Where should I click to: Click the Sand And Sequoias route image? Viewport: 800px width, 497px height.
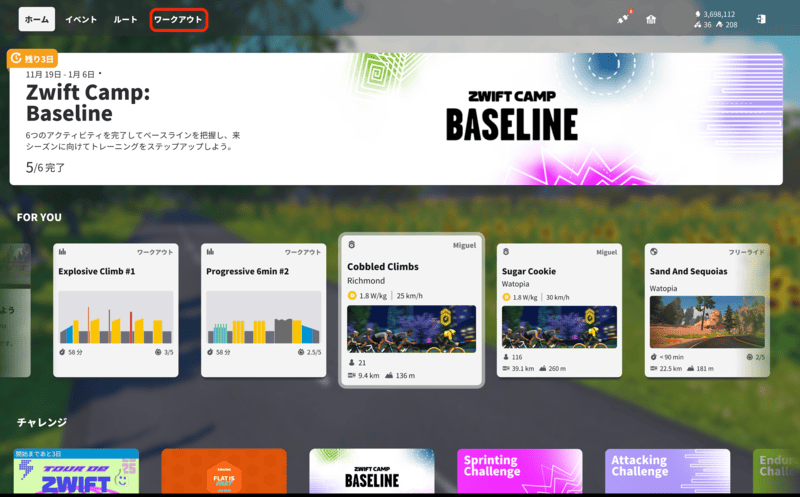tap(707, 322)
